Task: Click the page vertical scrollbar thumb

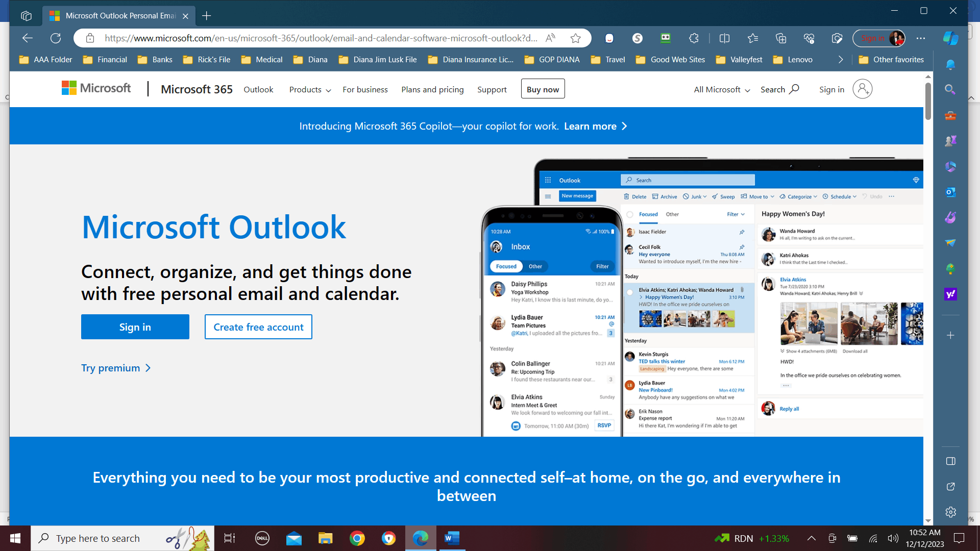Action: pyautogui.click(x=928, y=101)
